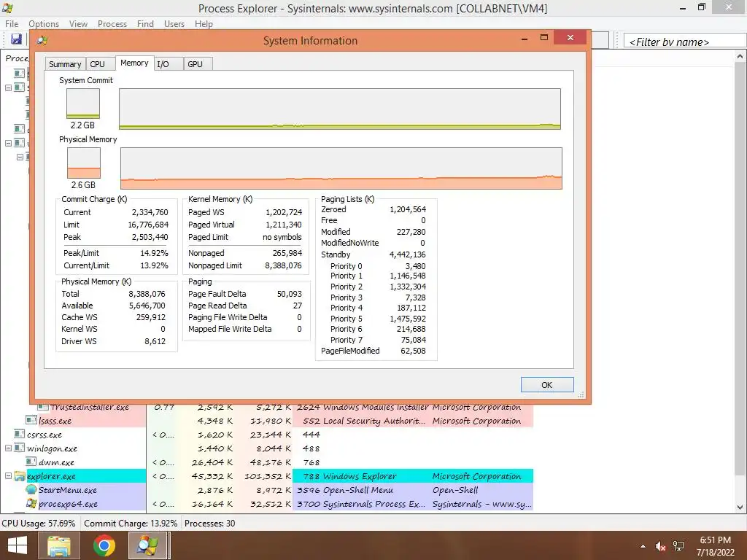Click the Processes: 30 status bar entry
This screenshot has height=560, width=747.
coord(209,523)
